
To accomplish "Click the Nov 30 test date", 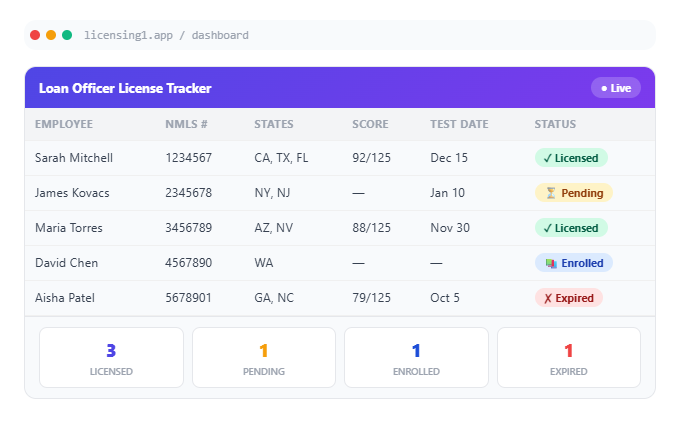I will (450, 228).
